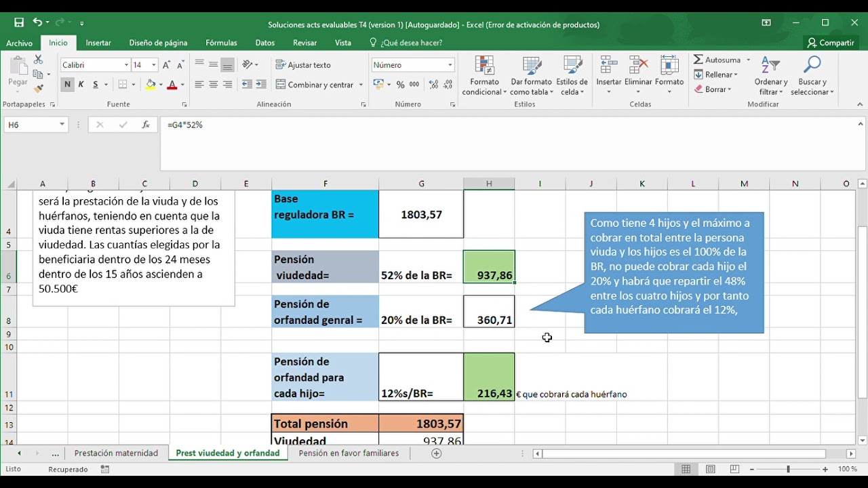
Task: Open Formato condicional
Action: pos(484,76)
